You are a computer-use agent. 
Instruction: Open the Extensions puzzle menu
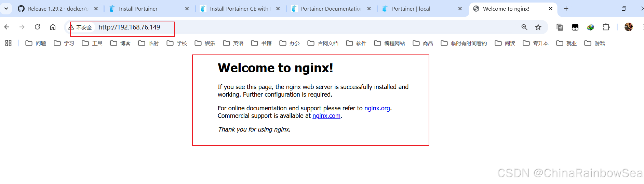coord(606,27)
